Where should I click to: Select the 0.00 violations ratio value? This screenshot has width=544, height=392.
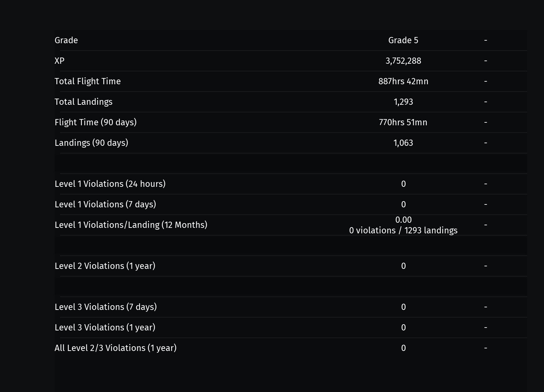click(403, 220)
